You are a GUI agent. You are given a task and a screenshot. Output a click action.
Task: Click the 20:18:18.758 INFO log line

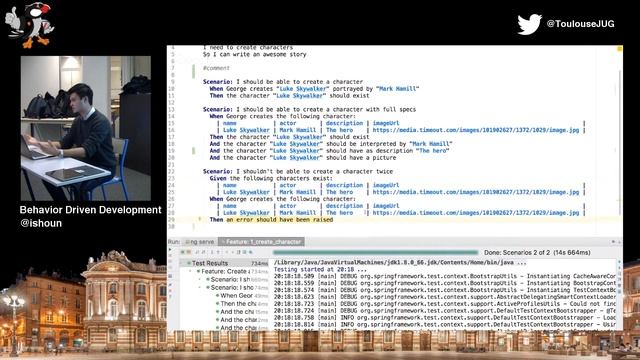point(445,318)
